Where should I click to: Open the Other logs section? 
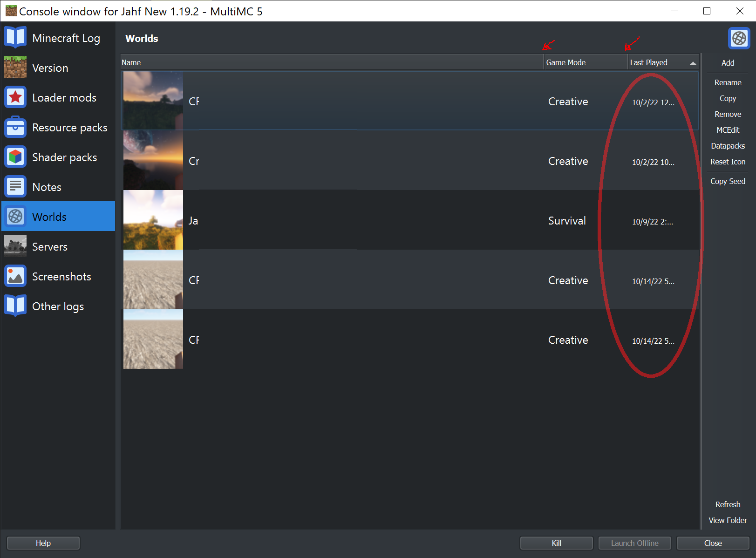[x=58, y=306]
